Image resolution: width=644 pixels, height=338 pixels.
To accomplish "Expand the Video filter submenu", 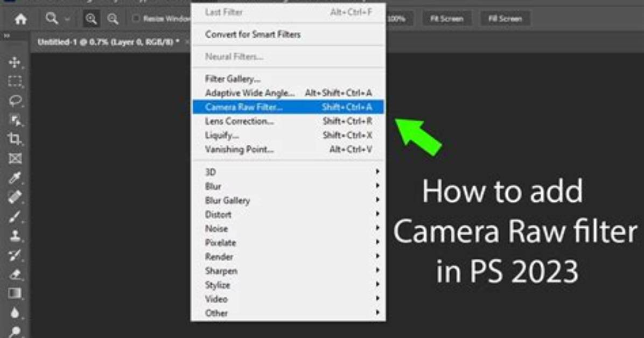I will (x=288, y=299).
